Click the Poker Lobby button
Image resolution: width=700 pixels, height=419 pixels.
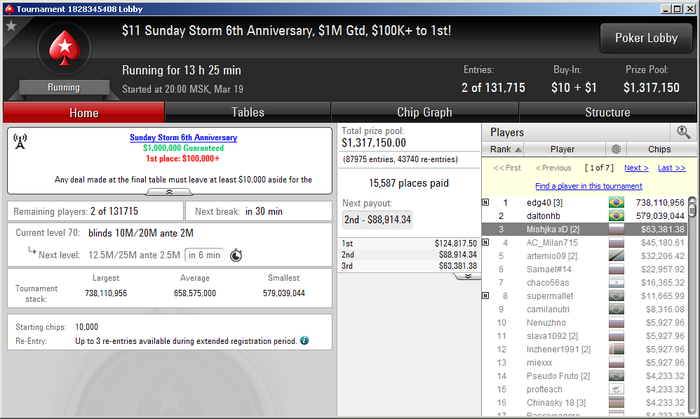[x=646, y=38]
